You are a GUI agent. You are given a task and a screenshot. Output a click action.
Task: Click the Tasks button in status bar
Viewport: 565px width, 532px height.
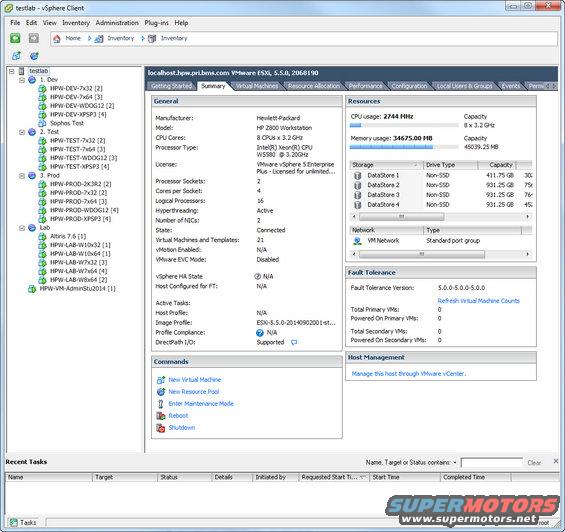pos(23,523)
